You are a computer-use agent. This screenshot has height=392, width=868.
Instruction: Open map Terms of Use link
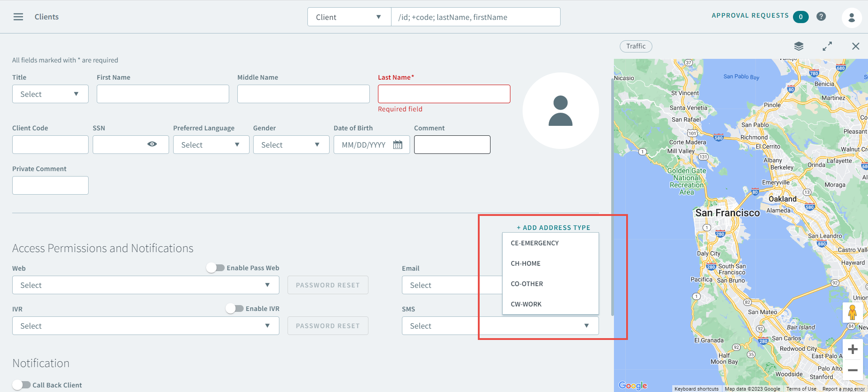coord(801,389)
